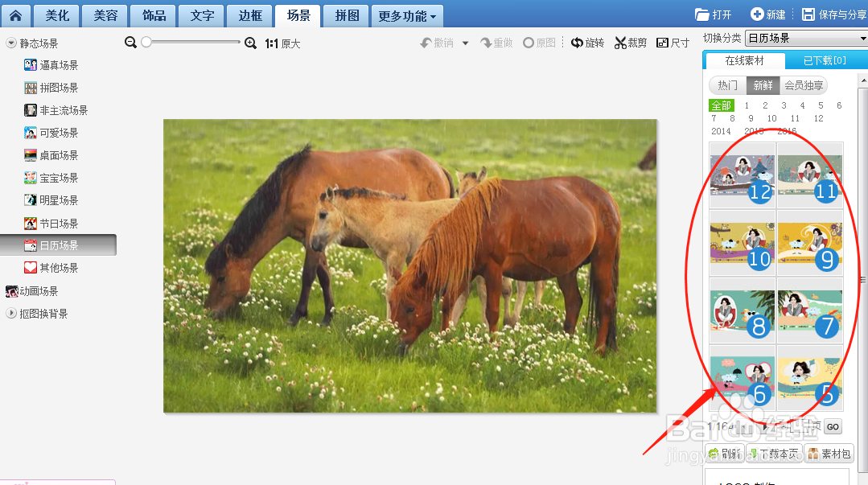Click the 1:1 原大 button

[x=282, y=43]
